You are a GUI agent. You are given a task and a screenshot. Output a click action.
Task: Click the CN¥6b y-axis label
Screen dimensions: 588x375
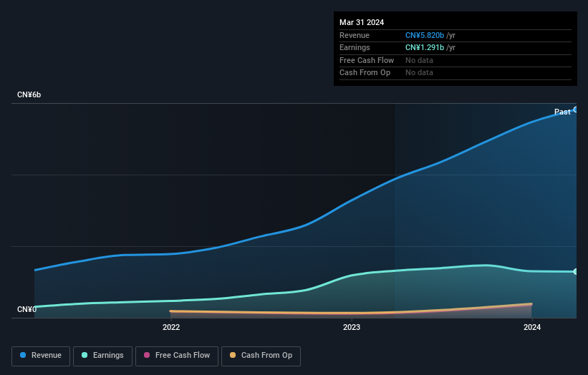click(29, 94)
